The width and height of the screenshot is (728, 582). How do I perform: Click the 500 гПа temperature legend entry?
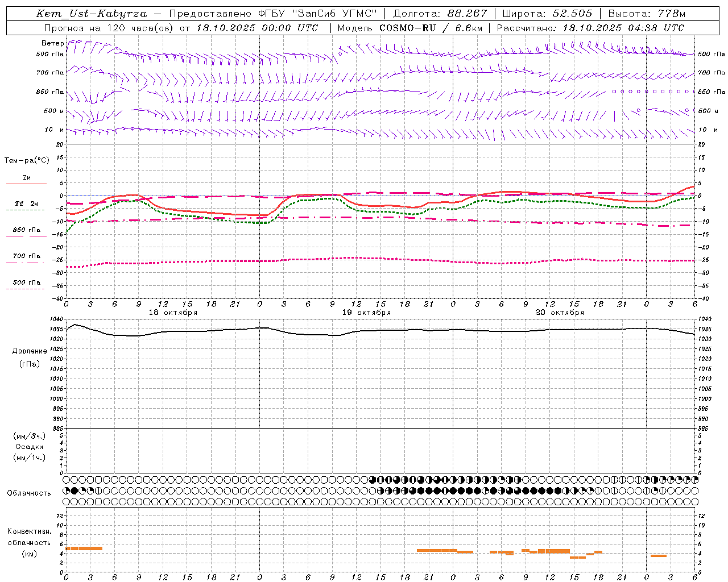(27, 282)
